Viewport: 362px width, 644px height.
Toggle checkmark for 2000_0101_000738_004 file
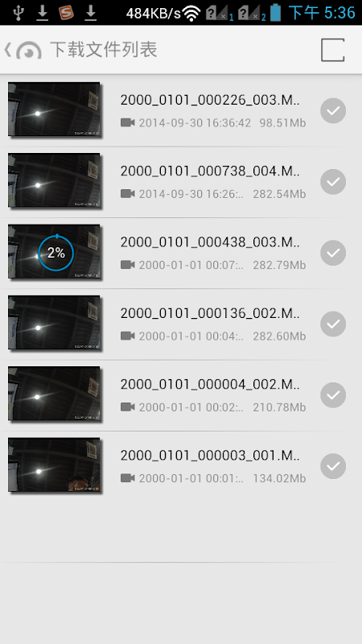click(x=333, y=182)
